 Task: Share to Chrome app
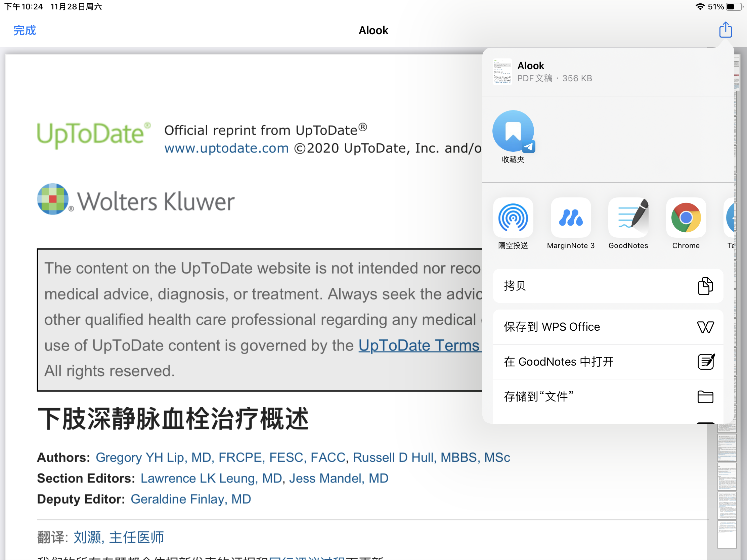tap(686, 218)
